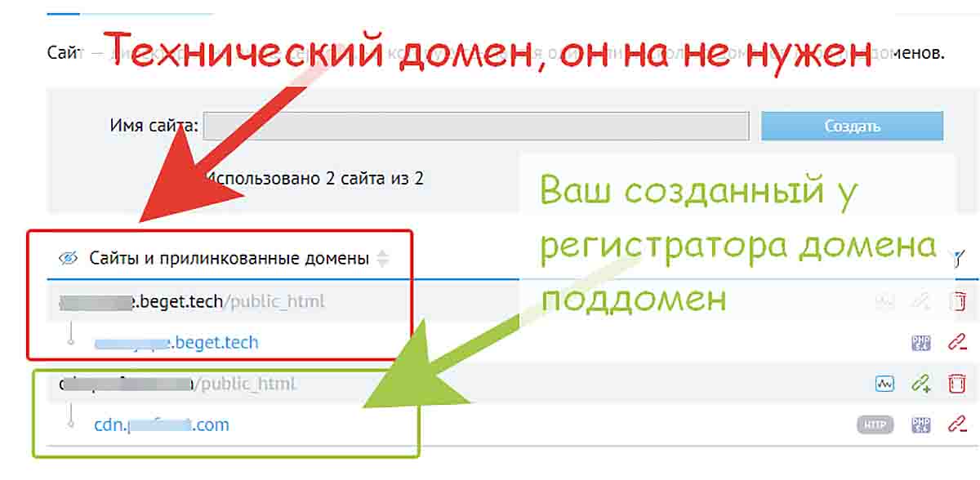Open PHP version for beget.tech domain
The height and width of the screenshot is (480, 980).
(x=921, y=343)
